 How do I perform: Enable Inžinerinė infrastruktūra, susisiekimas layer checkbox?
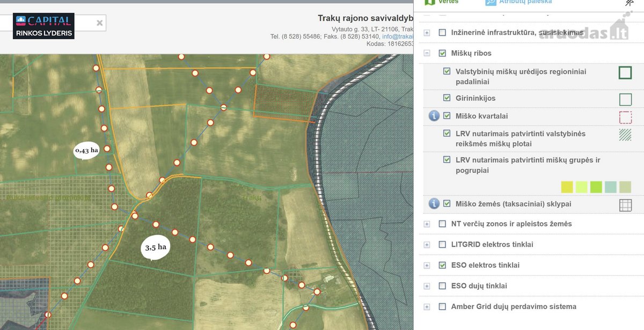click(x=442, y=32)
